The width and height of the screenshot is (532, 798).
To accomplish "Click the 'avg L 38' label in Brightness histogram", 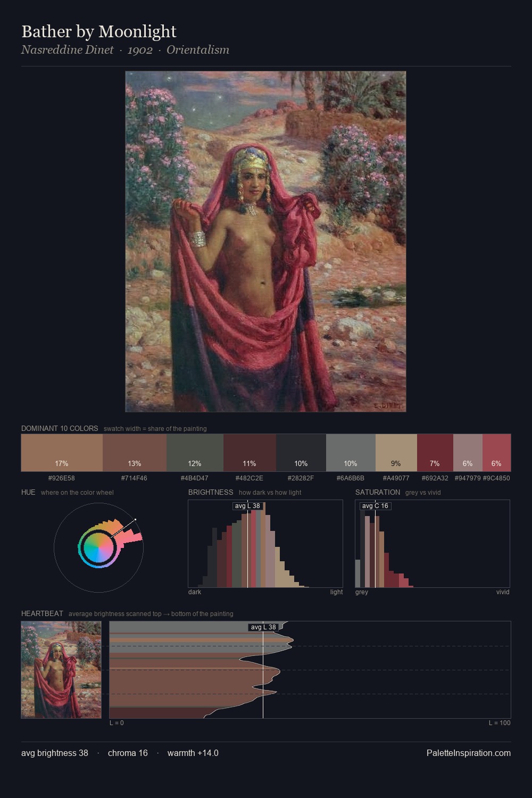I will click(x=247, y=506).
